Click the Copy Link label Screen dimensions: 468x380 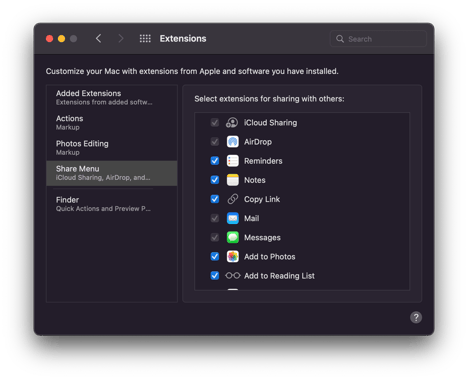point(262,199)
